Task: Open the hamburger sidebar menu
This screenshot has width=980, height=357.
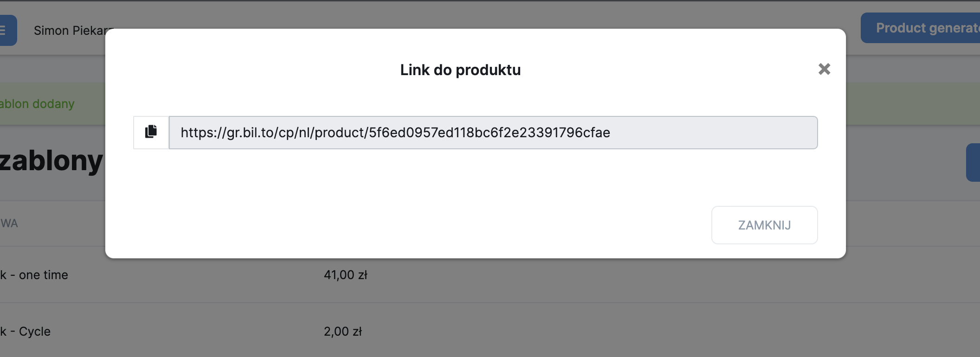Action: (x=6, y=31)
